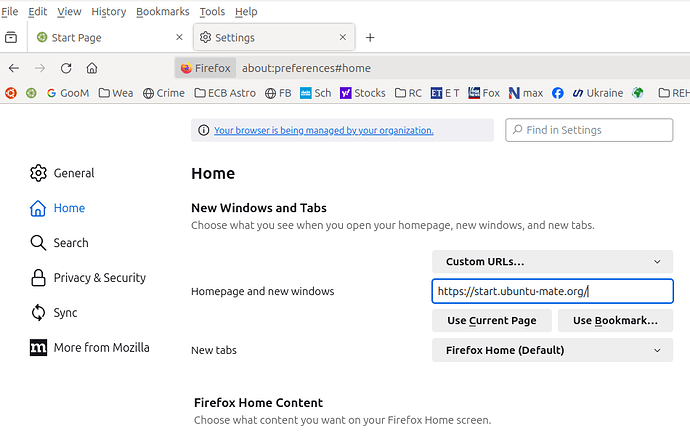690x438 pixels.
Task: Open the History menu
Action: [109, 11]
